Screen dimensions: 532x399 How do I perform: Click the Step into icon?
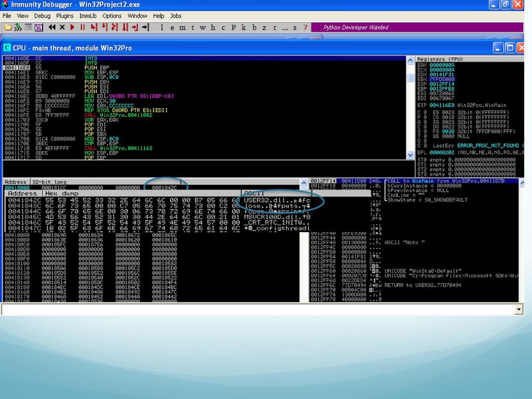point(94,27)
